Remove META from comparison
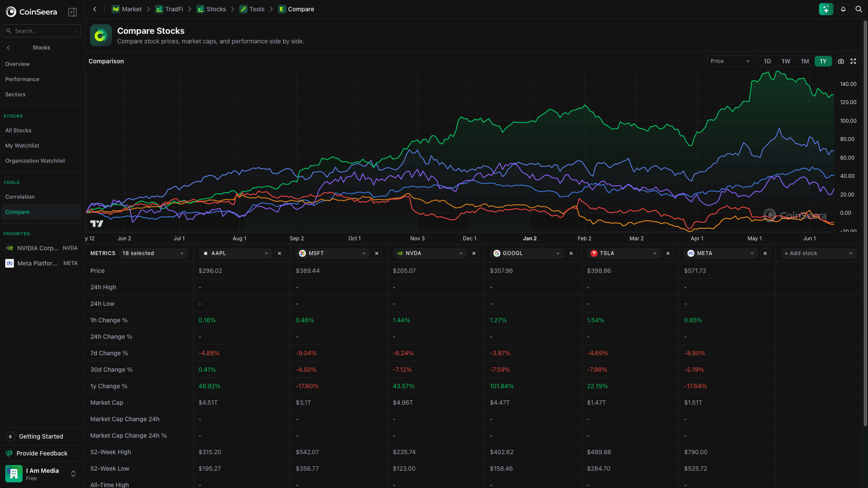 [765, 253]
